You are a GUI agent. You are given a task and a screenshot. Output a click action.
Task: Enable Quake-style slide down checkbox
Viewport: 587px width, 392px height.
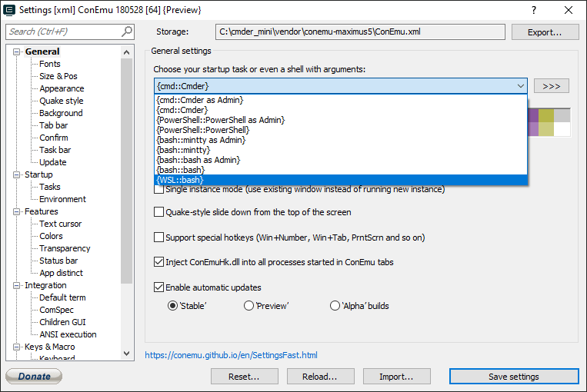[x=158, y=212]
